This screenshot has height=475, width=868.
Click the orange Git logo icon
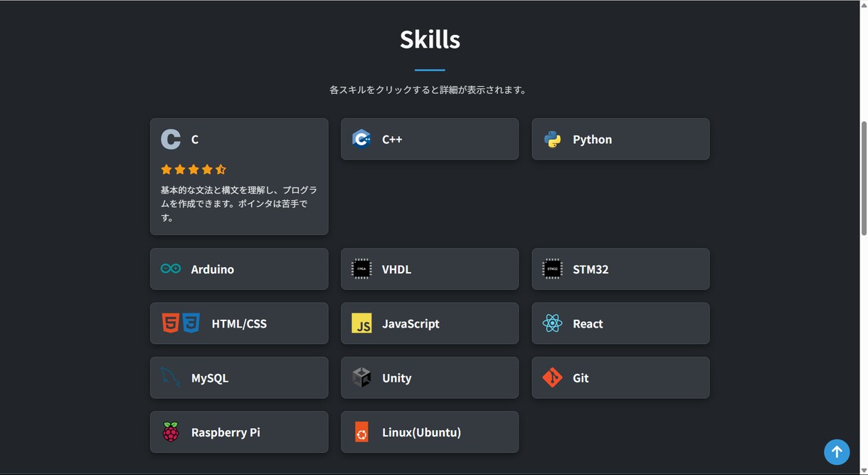(552, 377)
